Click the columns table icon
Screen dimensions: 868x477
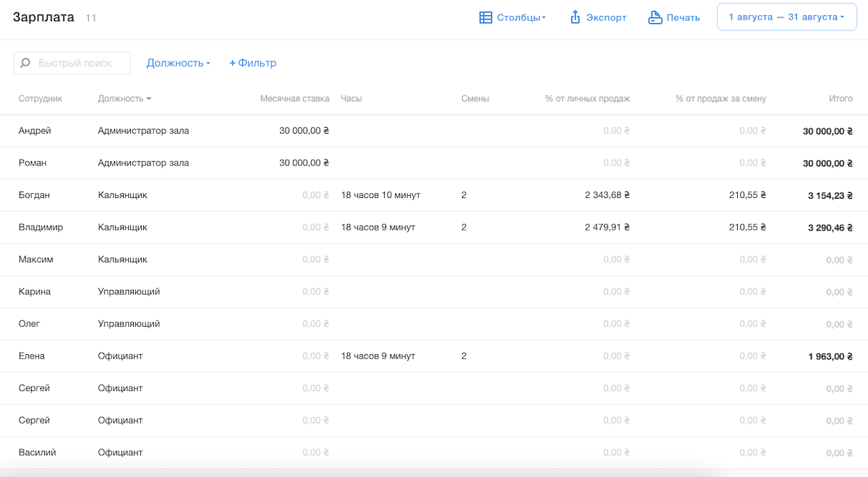click(x=486, y=17)
